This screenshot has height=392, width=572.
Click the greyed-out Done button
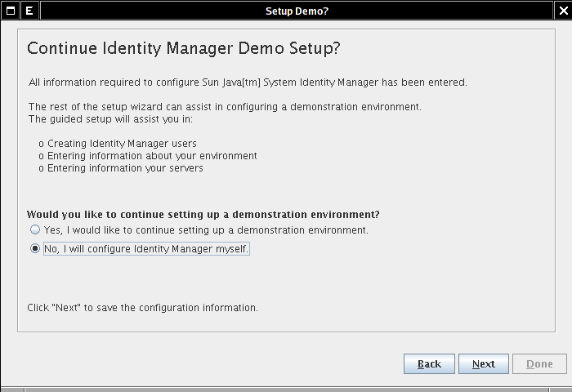(x=539, y=364)
